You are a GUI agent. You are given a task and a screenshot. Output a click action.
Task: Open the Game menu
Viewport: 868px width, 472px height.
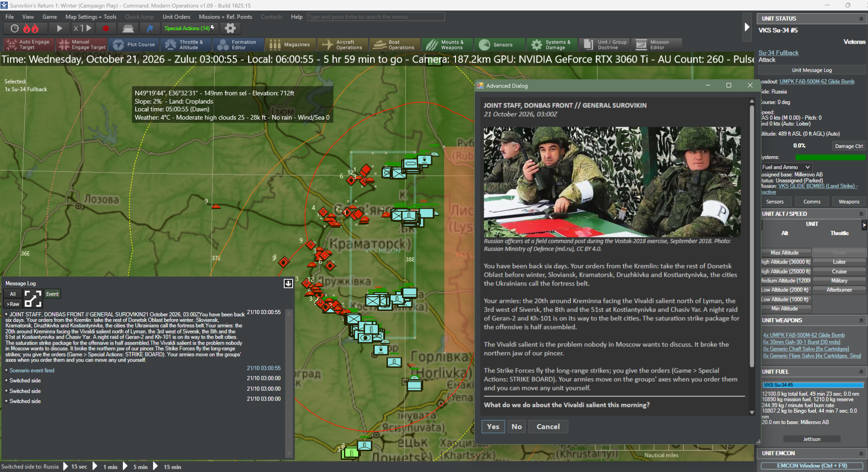[50, 17]
